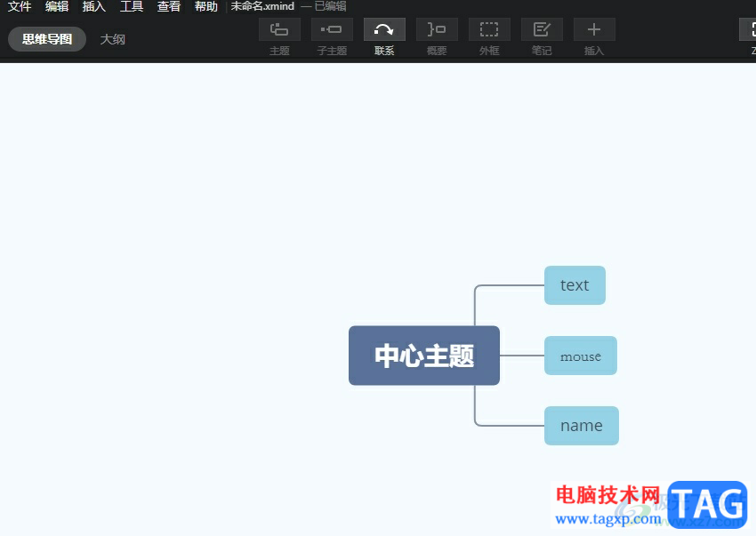Viewport: 756px width, 536px height.
Task: Select the name subtopic node
Action: tap(582, 426)
